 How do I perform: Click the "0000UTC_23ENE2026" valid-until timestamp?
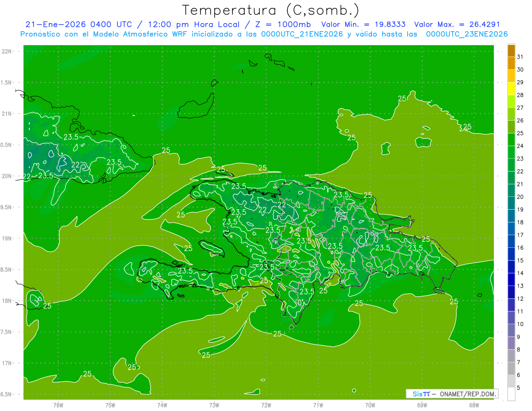point(467,34)
